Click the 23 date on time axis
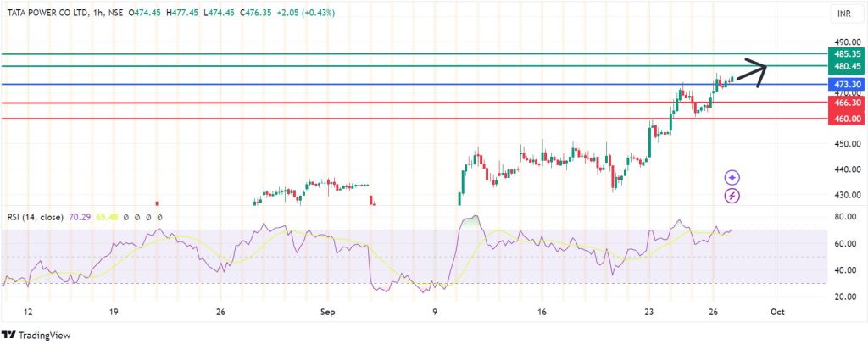Image resolution: width=868 pixels, height=344 pixels. pos(648,313)
